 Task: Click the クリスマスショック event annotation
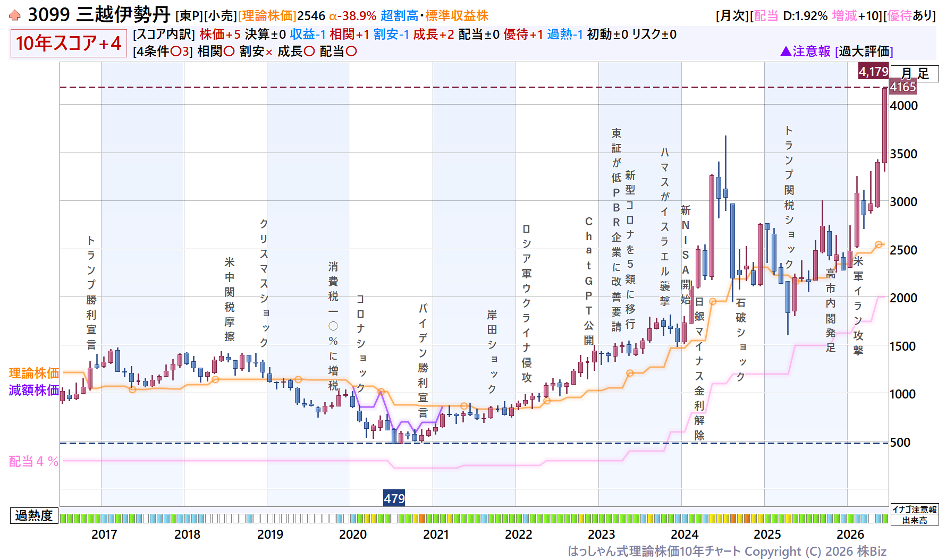[264, 283]
